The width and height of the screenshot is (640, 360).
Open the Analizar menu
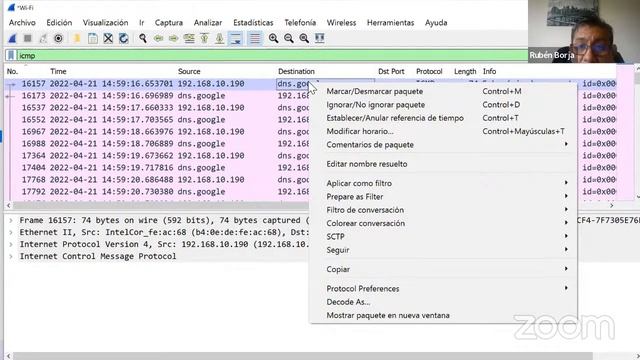pyautogui.click(x=208, y=22)
